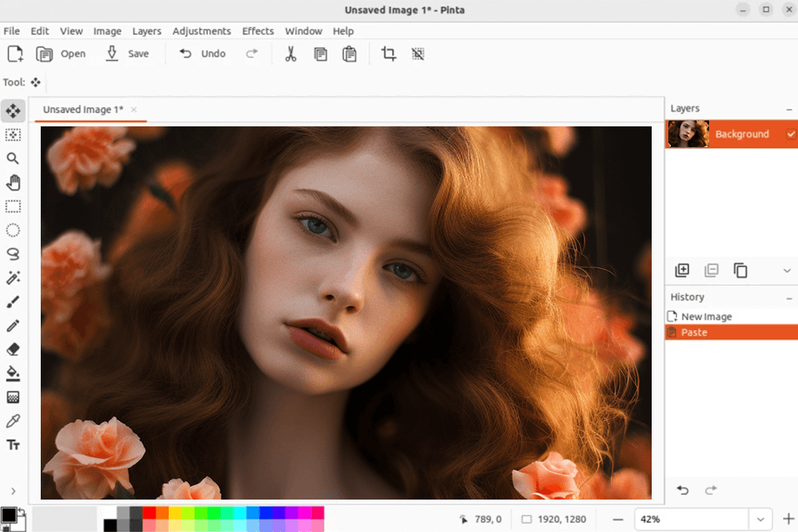
Task: Click the zoom percentage input field
Action: 691,520
